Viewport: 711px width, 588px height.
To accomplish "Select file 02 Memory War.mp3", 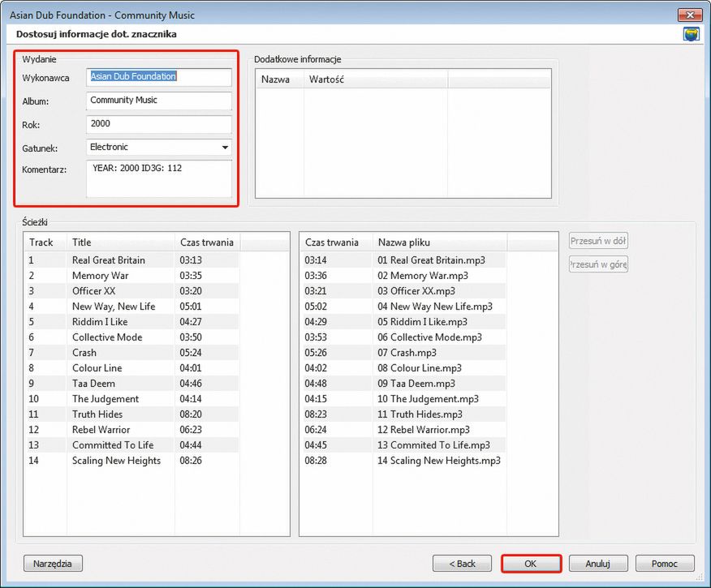I will tap(423, 276).
